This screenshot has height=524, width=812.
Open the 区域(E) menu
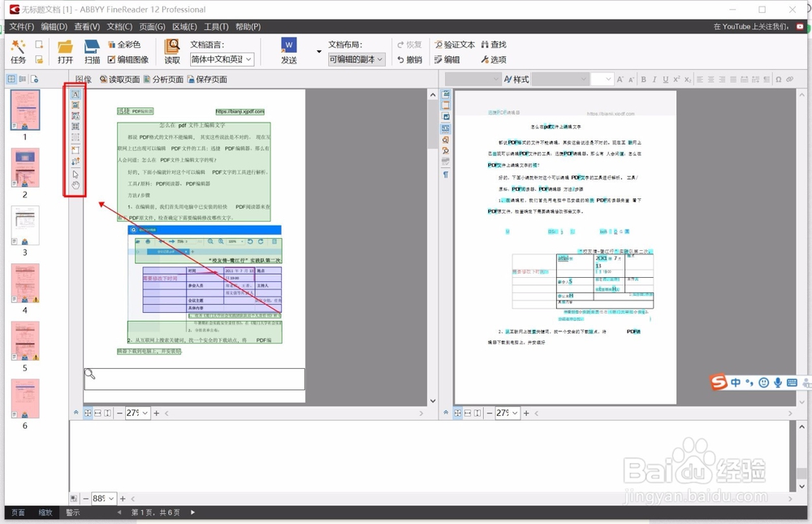click(x=184, y=27)
